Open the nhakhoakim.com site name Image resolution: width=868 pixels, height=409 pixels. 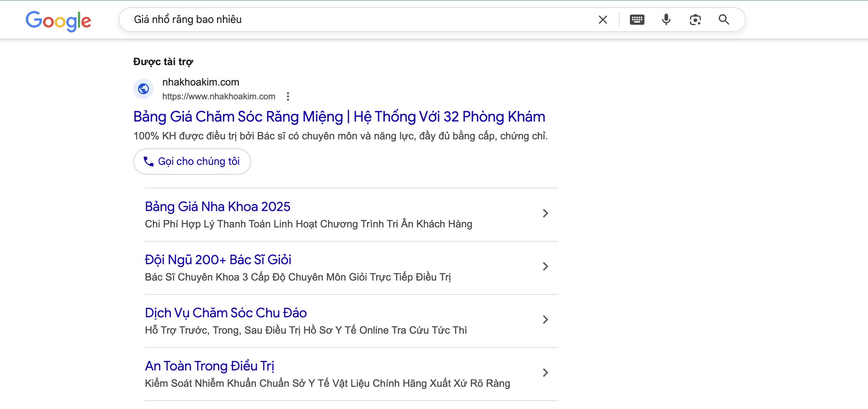click(x=201, y=82)
